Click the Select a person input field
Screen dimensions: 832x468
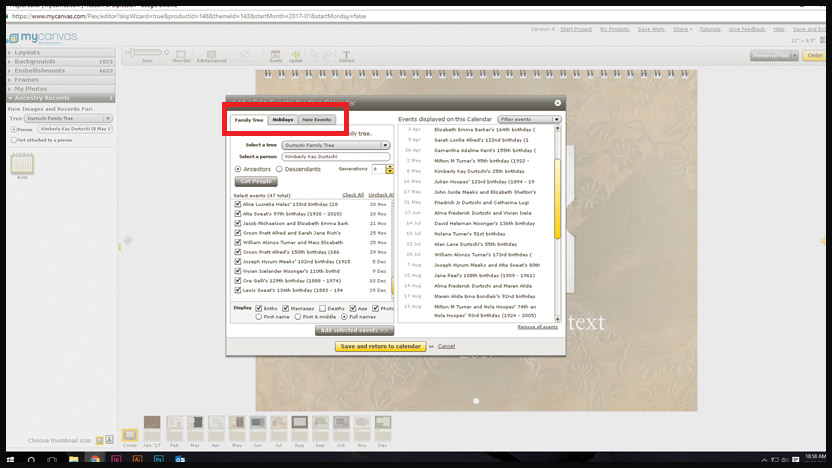click(336, 157)
